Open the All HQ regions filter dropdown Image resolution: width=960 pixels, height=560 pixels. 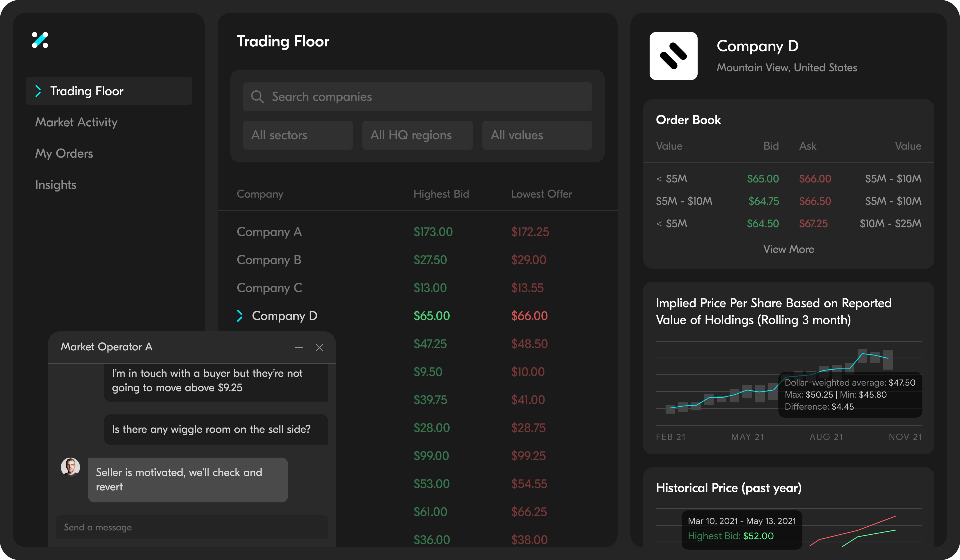tap(418, 135)
